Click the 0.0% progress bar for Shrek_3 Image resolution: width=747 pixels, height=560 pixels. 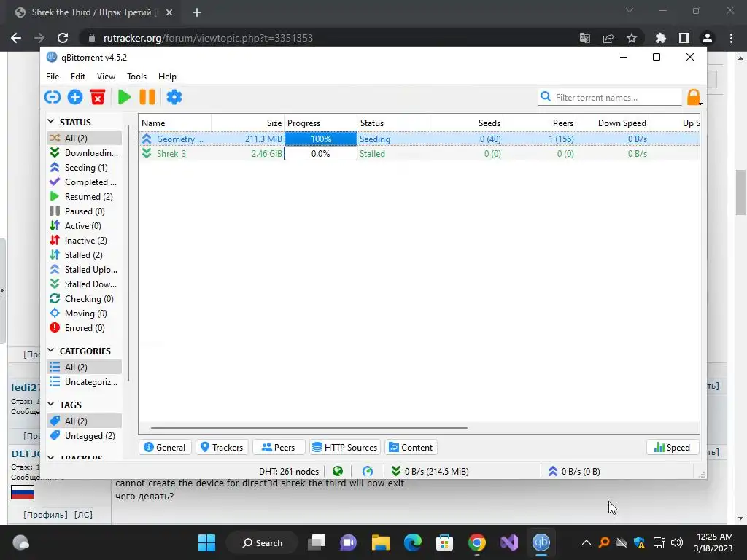coord(321,153)
